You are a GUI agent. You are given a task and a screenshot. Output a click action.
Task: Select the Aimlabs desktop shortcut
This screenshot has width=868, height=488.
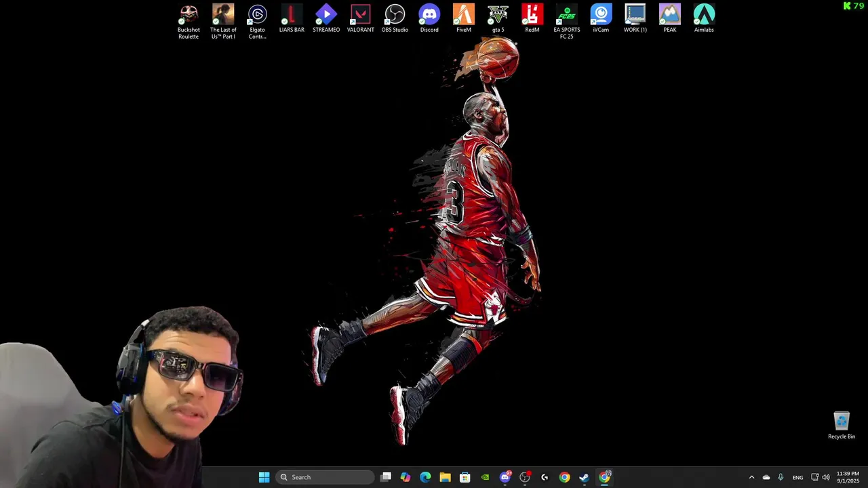(704, 18)
